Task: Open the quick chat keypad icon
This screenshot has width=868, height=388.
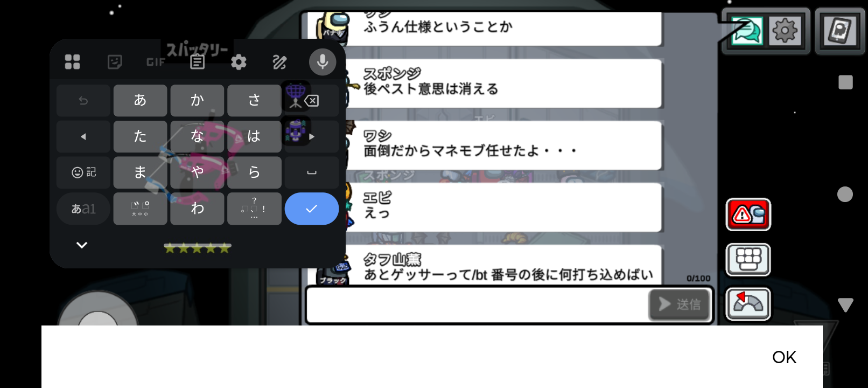Action: pyautogui.click(x=748, y=260)
